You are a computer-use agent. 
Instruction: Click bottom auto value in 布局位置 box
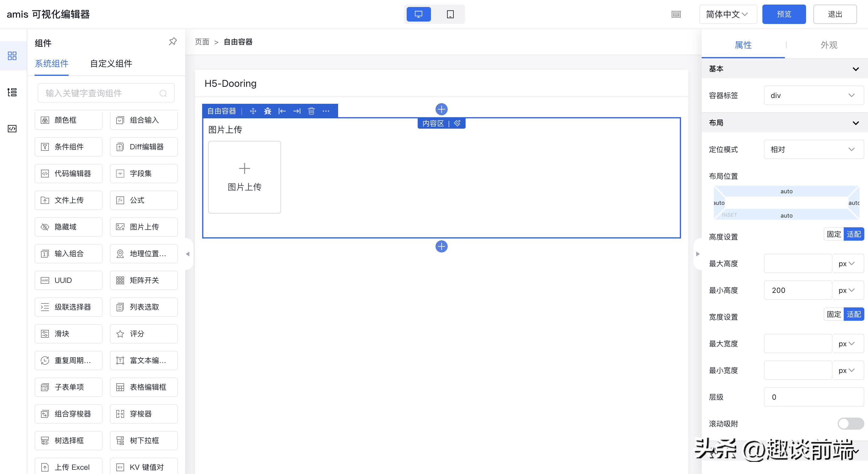click(786, 216)
